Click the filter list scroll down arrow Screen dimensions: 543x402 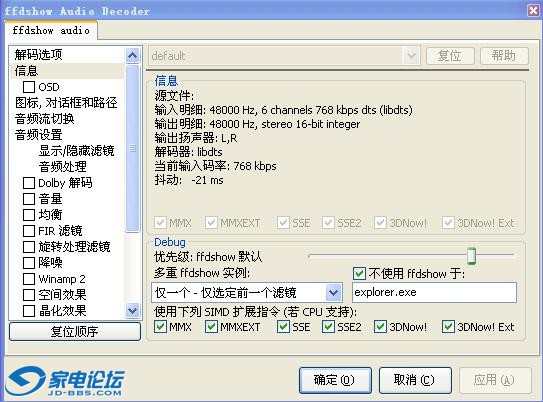coord(133,310)
